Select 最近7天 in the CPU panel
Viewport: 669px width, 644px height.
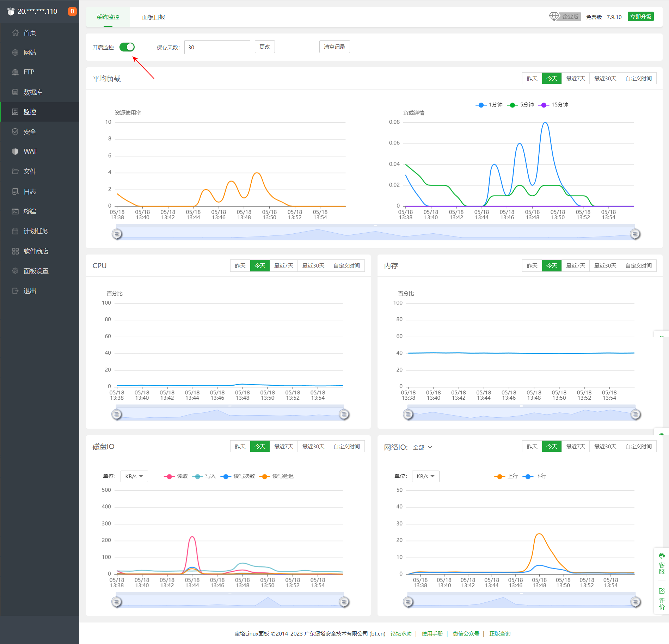coord(284,265)
